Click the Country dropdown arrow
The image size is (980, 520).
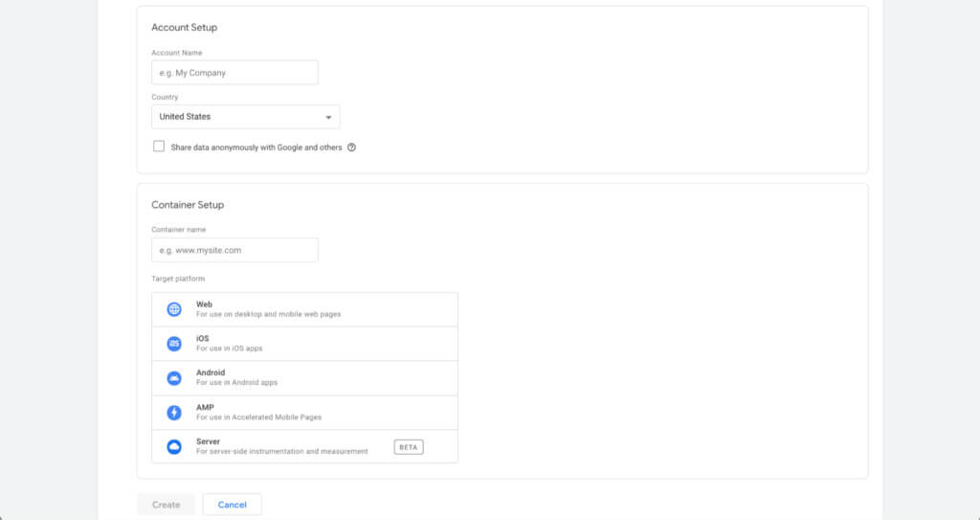pos(328,118)
